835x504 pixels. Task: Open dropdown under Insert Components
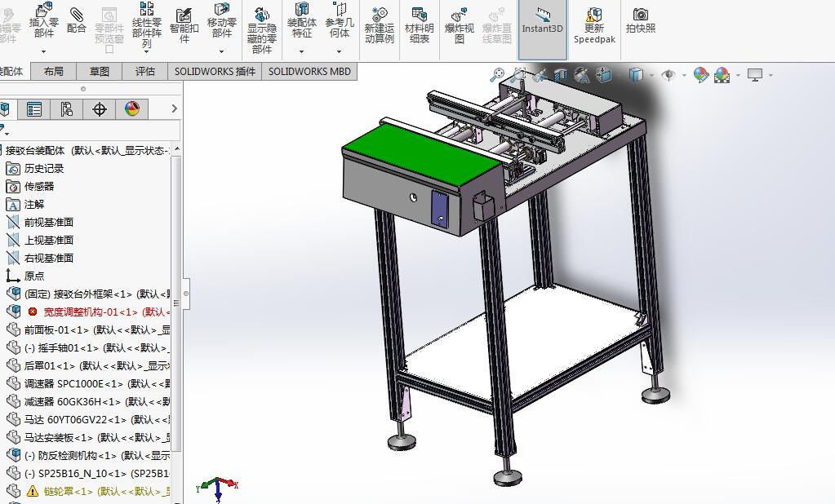[x=43, y=51]
